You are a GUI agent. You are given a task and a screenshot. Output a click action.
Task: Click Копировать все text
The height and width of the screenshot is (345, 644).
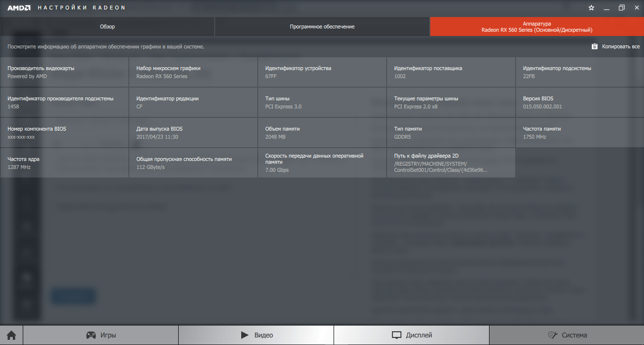coord(621,47)
